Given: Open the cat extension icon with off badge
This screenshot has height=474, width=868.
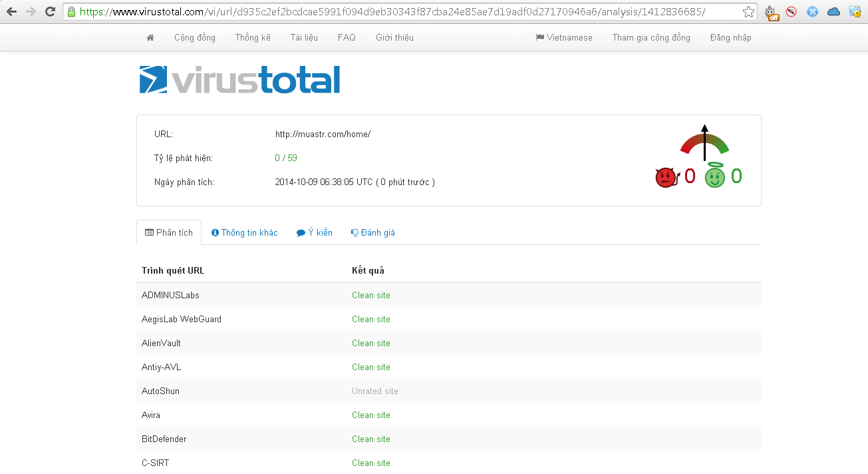Looking at the screenshot, I should coord(772,12).
